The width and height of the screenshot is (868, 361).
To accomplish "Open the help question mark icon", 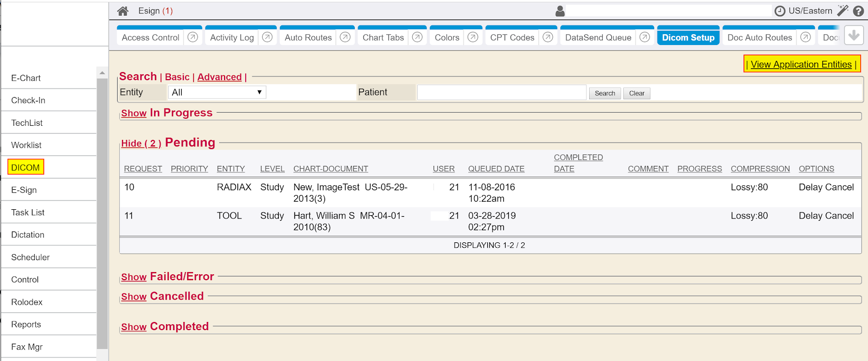I will click(858, 11).
